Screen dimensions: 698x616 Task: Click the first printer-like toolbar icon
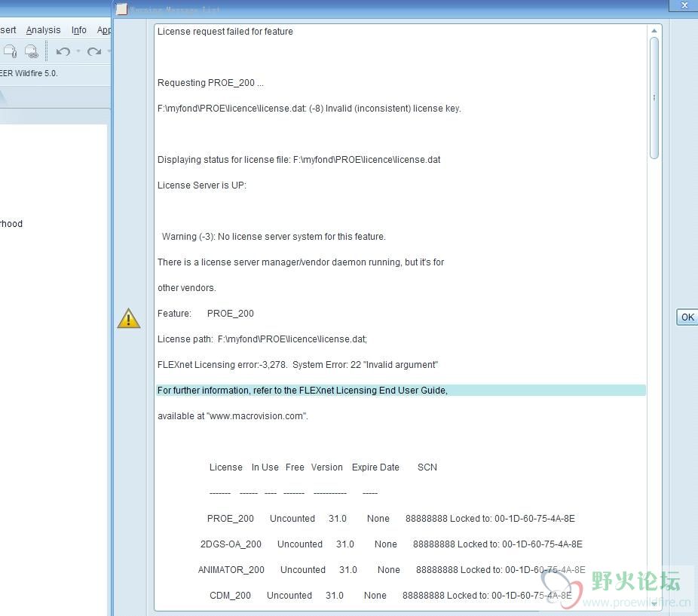click(11, 52)
